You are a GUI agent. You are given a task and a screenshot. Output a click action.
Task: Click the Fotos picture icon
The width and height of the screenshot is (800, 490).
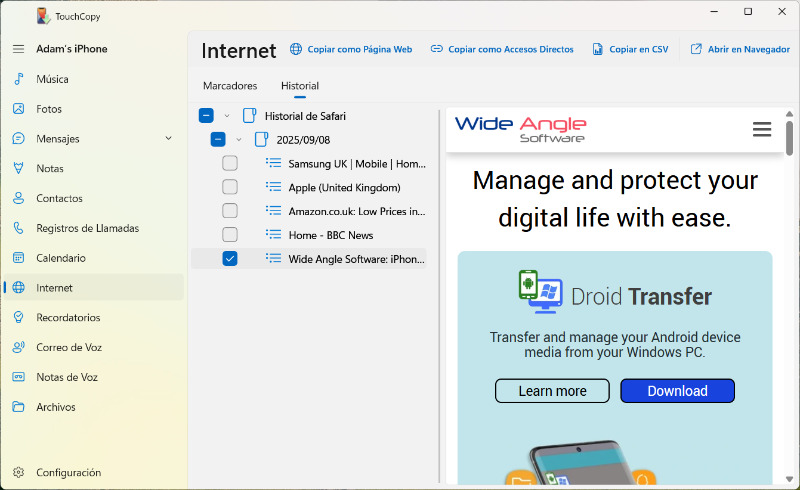click(18, 109)
